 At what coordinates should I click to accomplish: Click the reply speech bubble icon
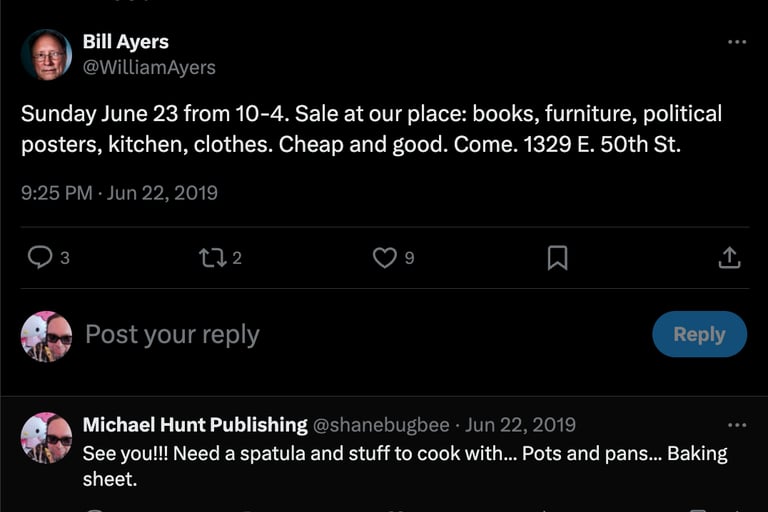40,258
